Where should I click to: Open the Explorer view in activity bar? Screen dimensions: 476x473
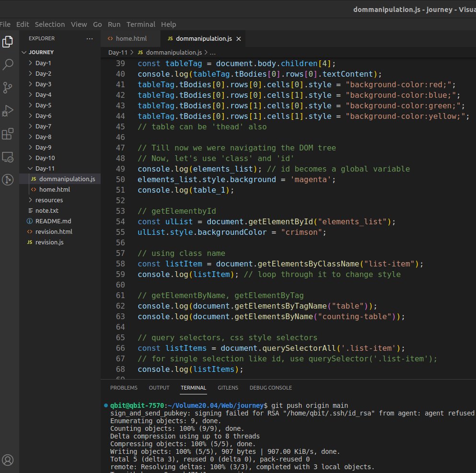(8, 42)
